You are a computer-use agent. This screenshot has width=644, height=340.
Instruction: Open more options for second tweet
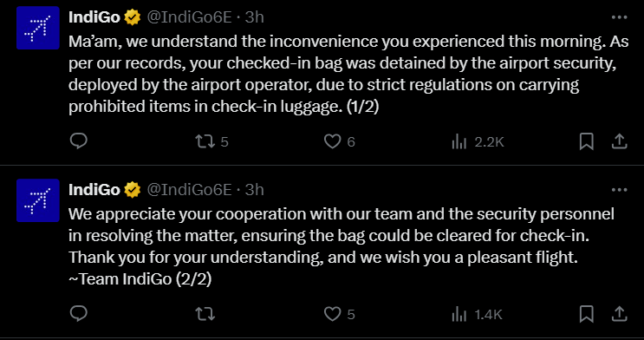click(x=620, y=190)
